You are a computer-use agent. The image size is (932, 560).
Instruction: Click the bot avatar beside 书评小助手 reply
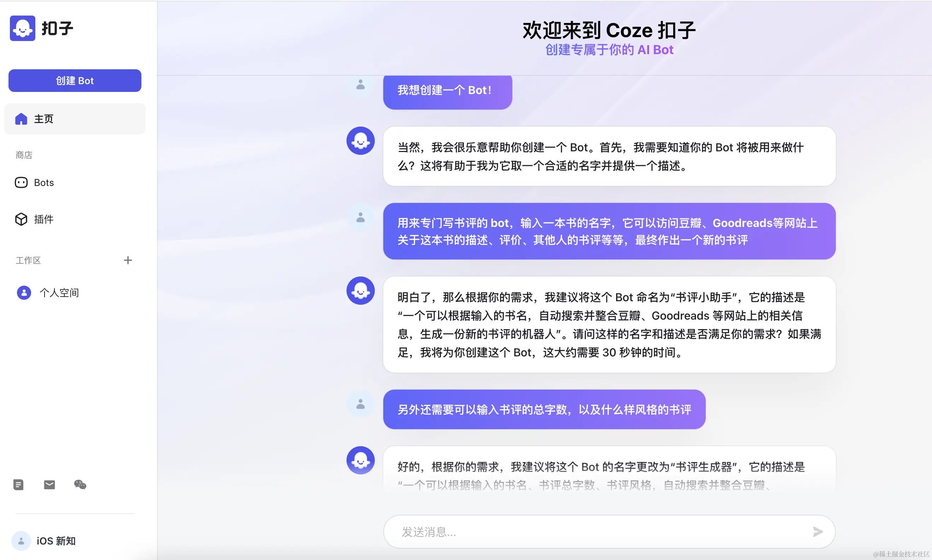360,291
